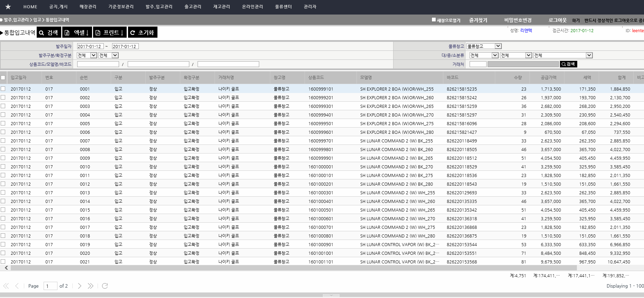Jump to last page in pager
Image resolution: width=644 pixels, height=298 pixels.
point(90,286)
